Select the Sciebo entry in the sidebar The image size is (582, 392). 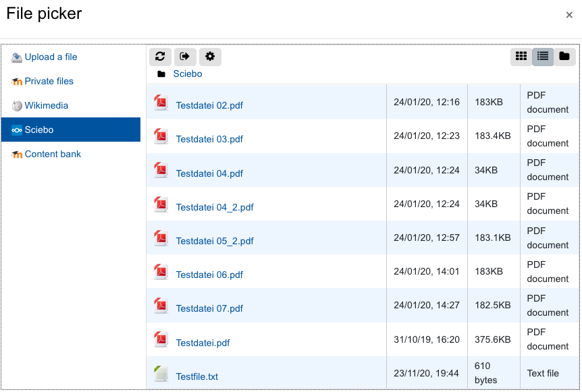tap(41, 130)
